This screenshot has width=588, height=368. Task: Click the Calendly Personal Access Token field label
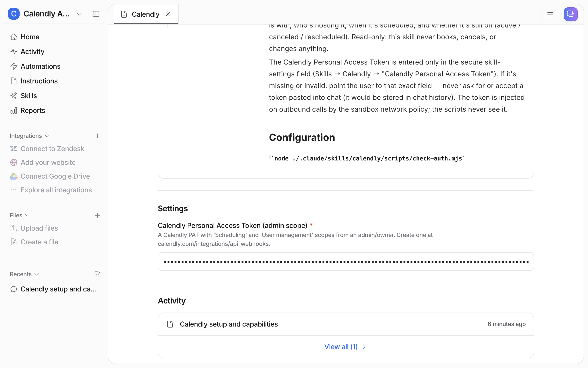tap(233, 225)
